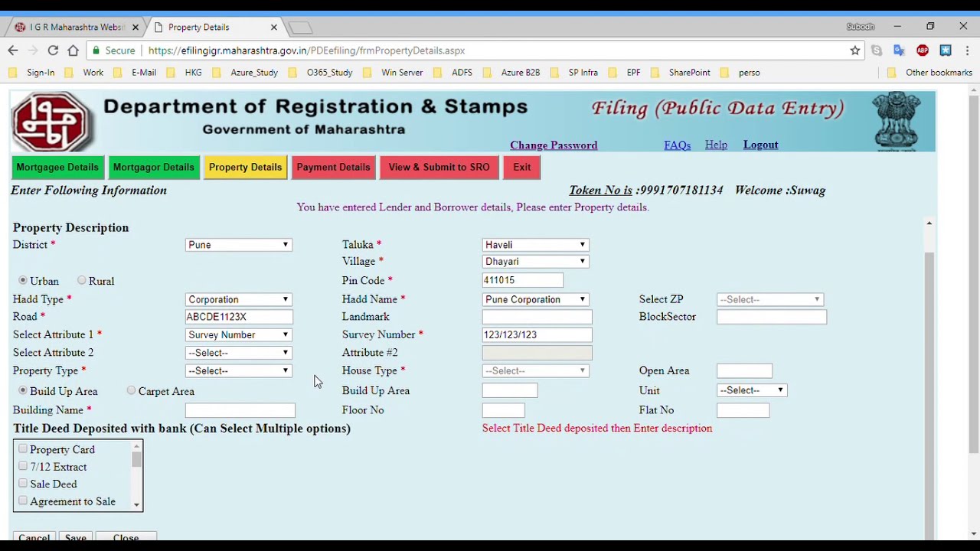Reload the current page
Viewport: 980px width, 551px height.
[x=53, y=51]
